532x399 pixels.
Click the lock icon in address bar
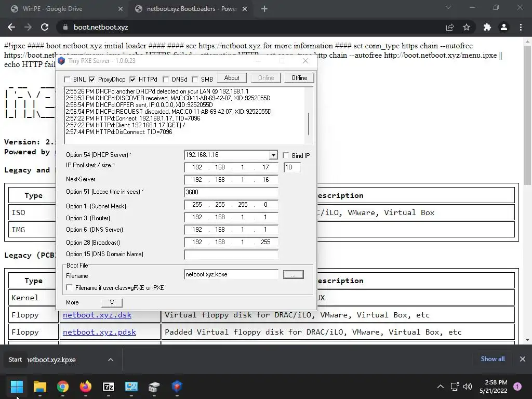(65, 27)
